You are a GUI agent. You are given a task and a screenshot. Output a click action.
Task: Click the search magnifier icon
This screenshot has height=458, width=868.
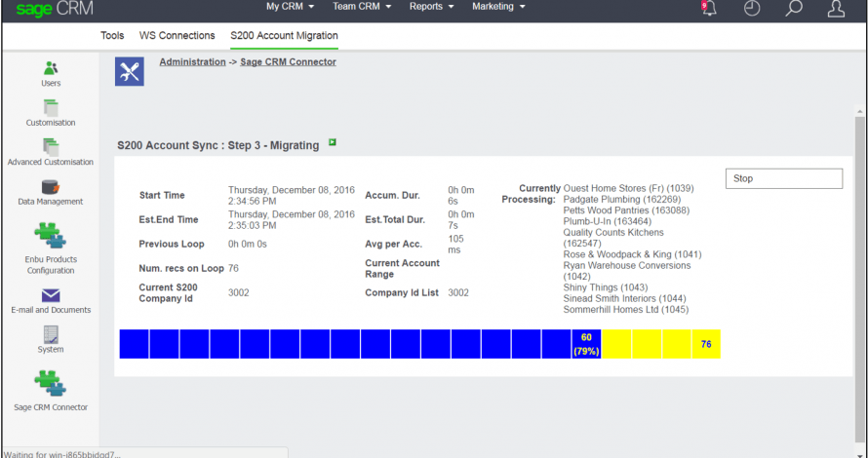coord(793,9)
